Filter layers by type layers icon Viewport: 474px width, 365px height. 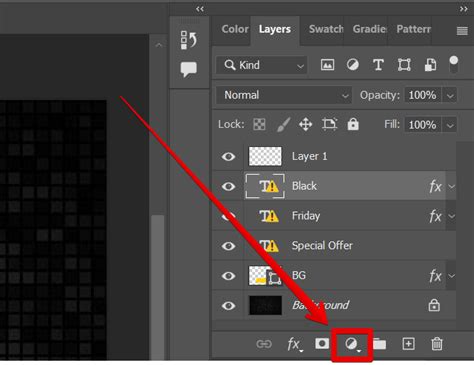(378, 65)
